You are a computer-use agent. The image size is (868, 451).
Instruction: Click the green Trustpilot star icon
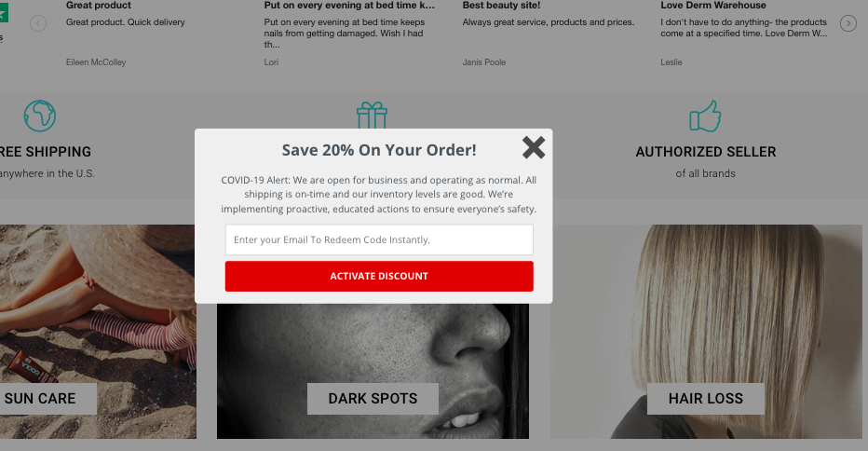tap(4, 13)
